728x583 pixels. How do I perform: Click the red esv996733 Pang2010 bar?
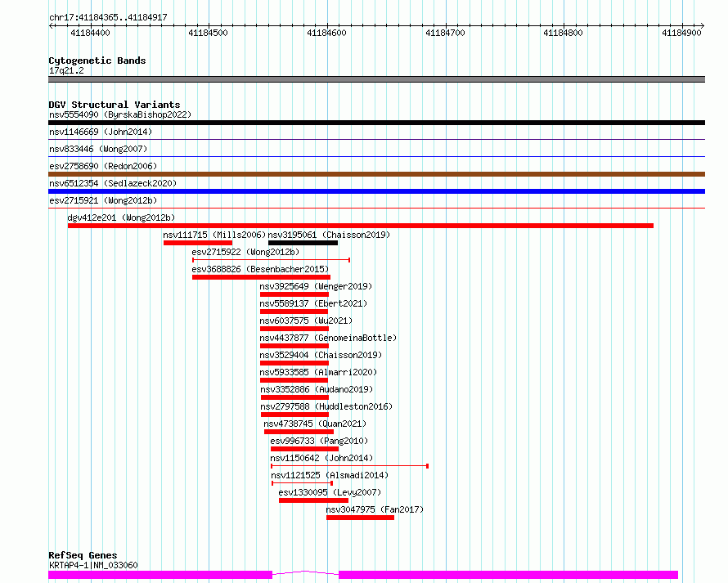click(x=304, y=449)
